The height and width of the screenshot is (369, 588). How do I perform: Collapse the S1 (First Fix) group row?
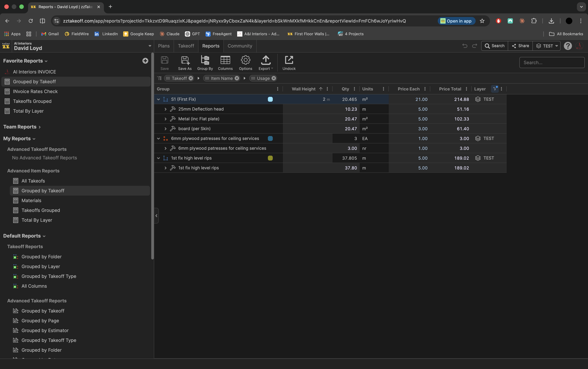(x=158, y=99)
